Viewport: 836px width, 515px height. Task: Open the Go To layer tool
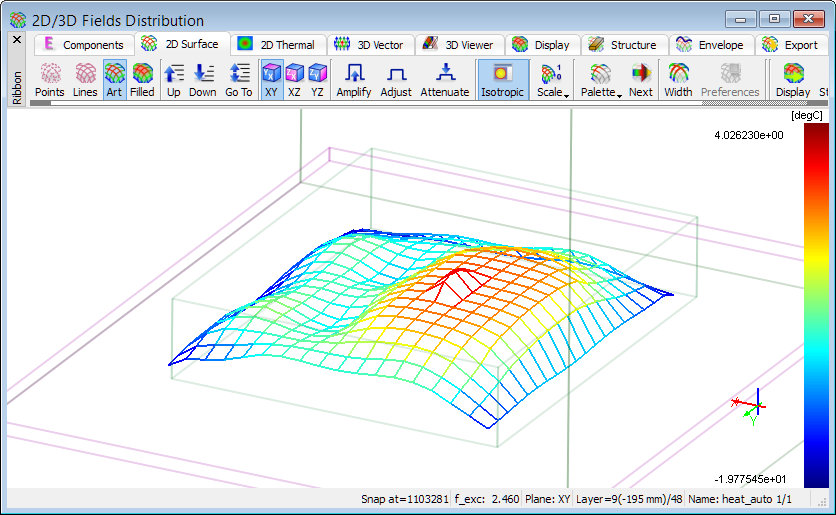pyautogui.click(x=238, y=79)
